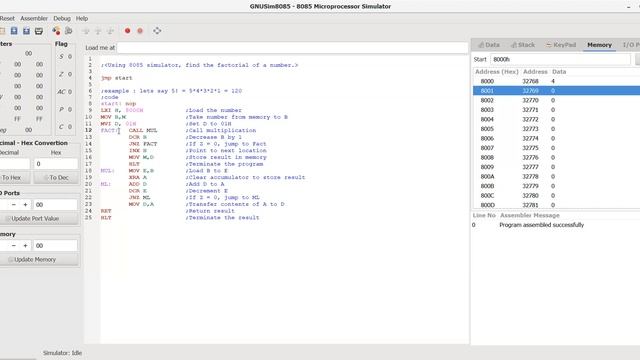The height and width of the screenshot is (360, 640).
Task: Open the Assembler menu
Action: (x=34, y=18)
